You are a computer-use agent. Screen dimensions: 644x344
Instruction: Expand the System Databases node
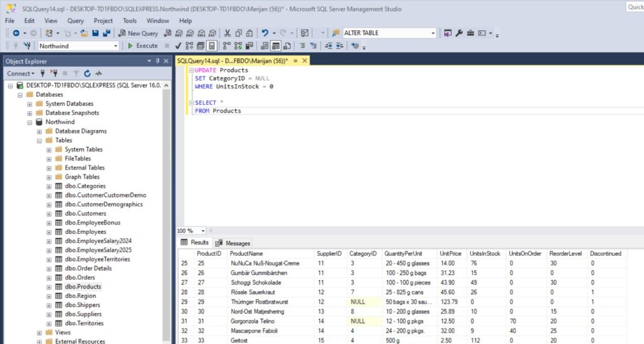click(x=30, y=104)
